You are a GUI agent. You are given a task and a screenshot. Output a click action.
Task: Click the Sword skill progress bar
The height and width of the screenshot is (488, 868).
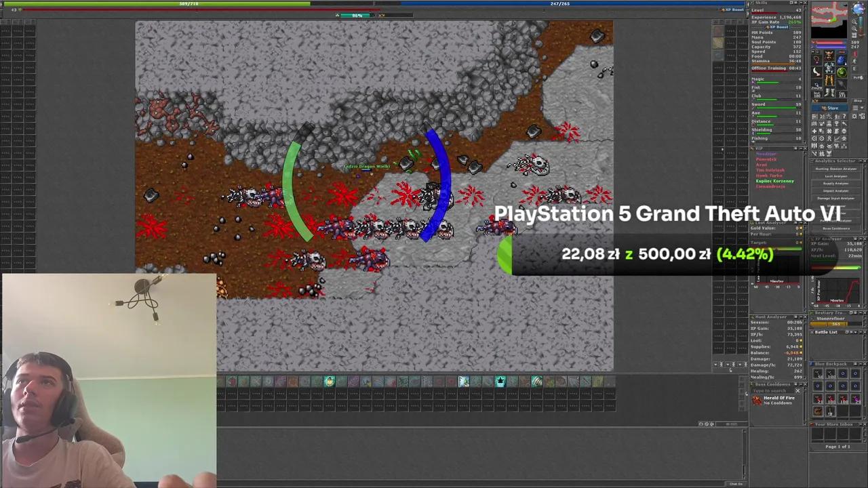(x=778, y=108)
